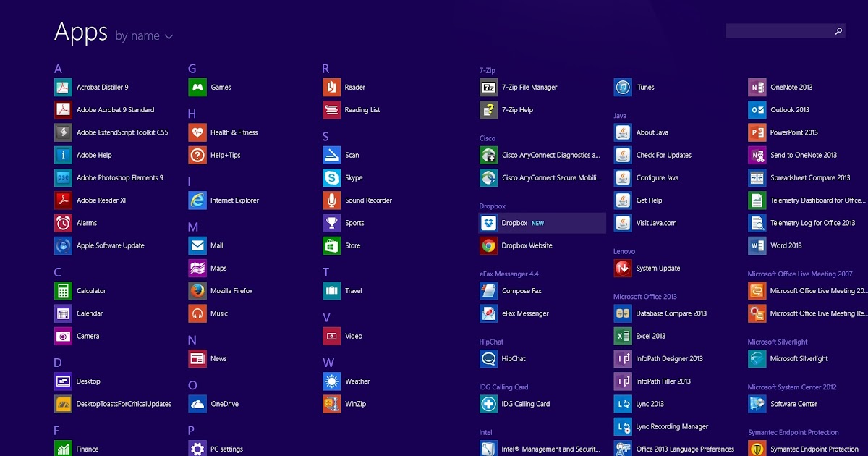Click the Games app icon
Image resolution: width=868 pixels, height=456 pixels.
197,88
